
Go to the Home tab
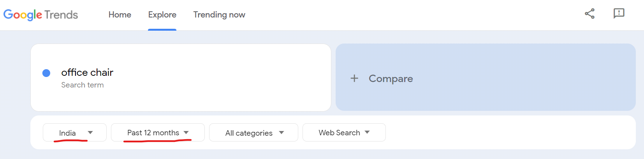click(x=120, y=15)
